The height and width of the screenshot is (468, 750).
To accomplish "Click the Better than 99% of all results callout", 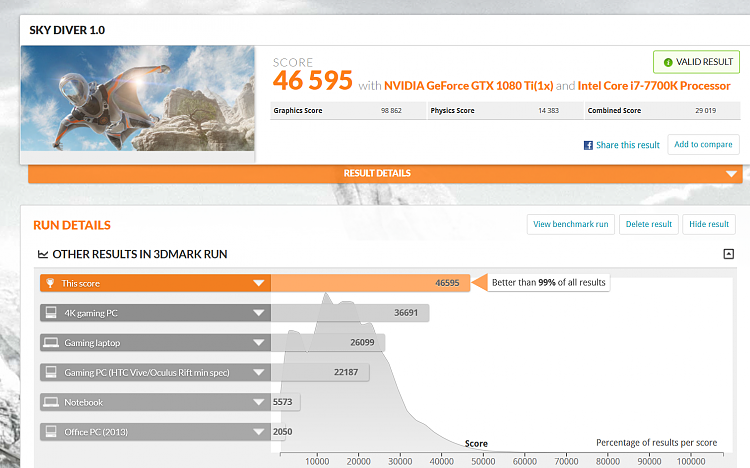I will [549, 282].
